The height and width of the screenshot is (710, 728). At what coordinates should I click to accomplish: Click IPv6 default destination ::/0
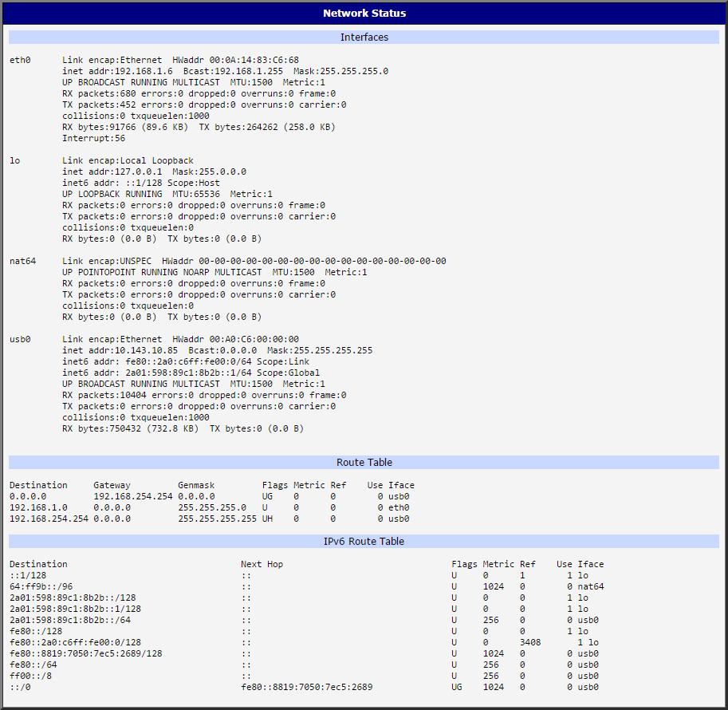coord(20,687)
